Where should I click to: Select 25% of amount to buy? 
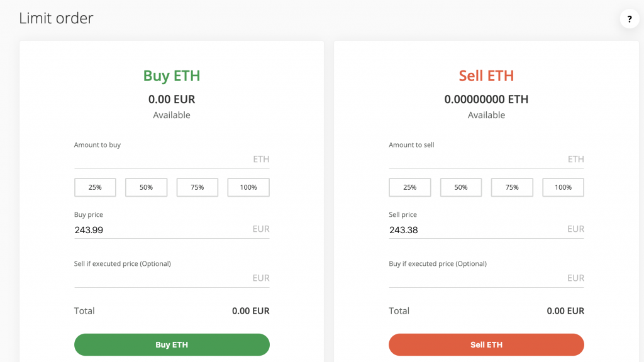point(95,187)
